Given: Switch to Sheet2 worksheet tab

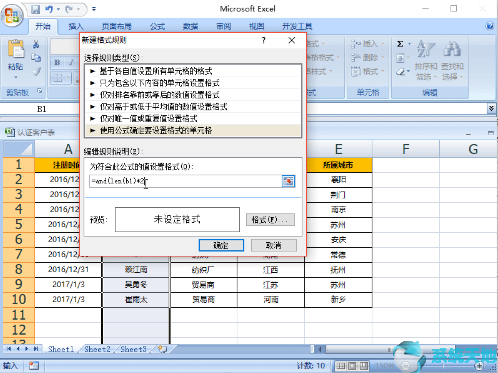Looking at the screenshot, I should click(97, 349).
